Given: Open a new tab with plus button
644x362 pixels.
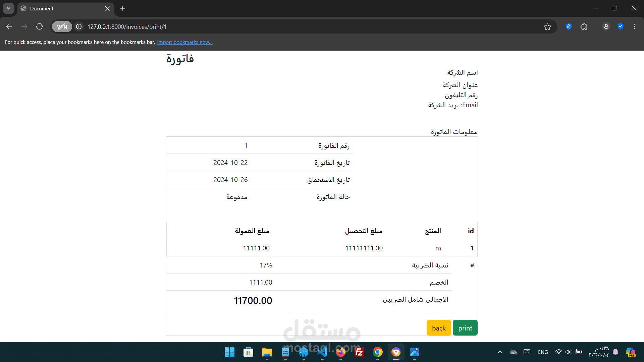Looking at the screenshot, I should tap(123, 8).
